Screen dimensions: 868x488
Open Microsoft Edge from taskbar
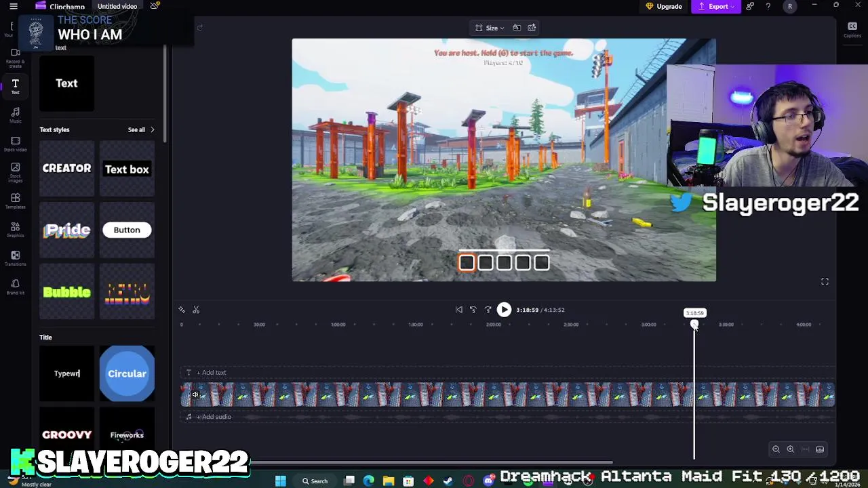(x=369, y=481)
